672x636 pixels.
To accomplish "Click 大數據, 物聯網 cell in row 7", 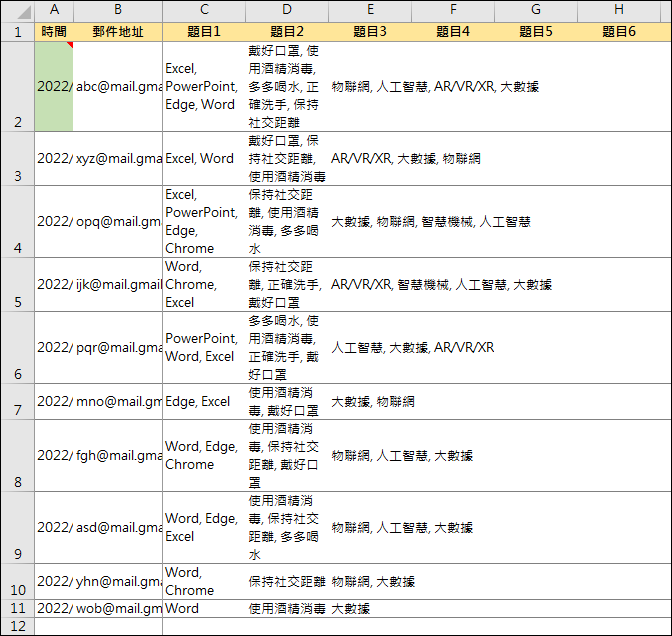I will coord(370,402).
